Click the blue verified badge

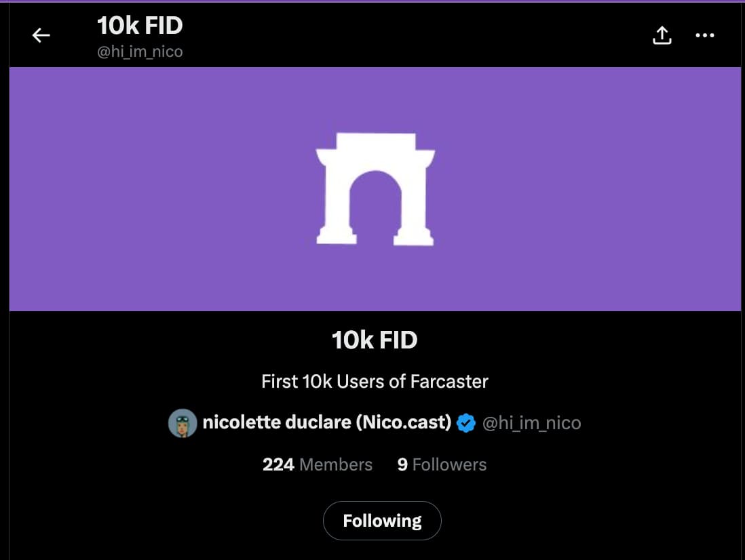[x=465, y=423]
